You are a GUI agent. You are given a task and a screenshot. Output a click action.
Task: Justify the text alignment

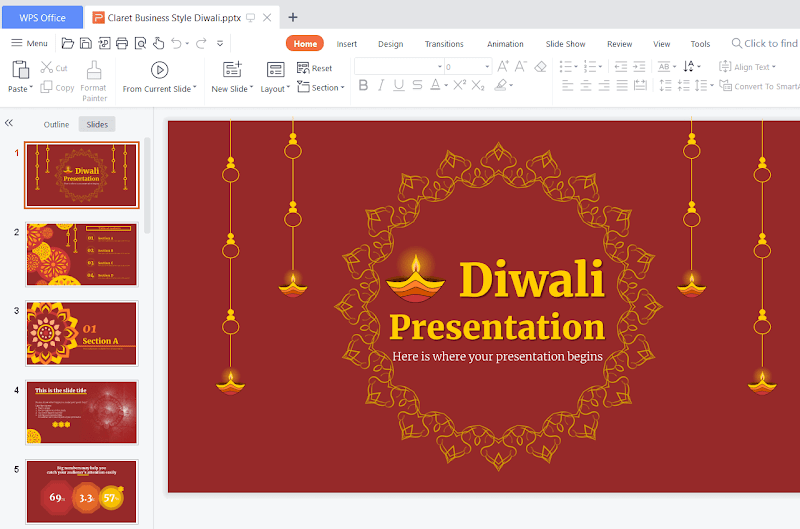click(622, 85)
